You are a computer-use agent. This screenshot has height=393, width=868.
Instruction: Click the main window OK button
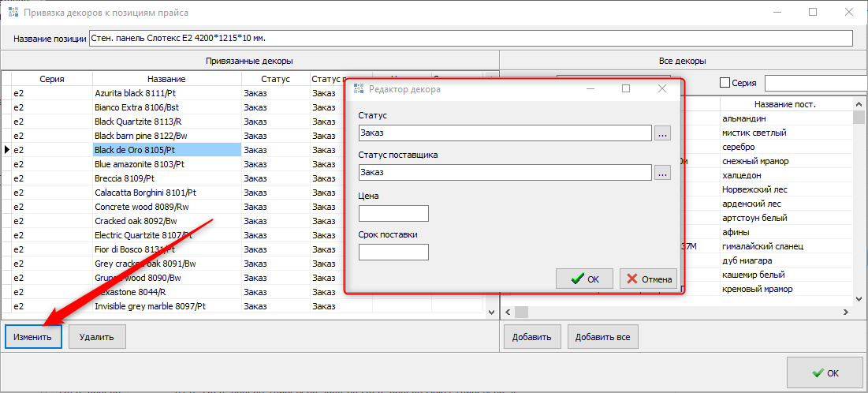[825, 373]
